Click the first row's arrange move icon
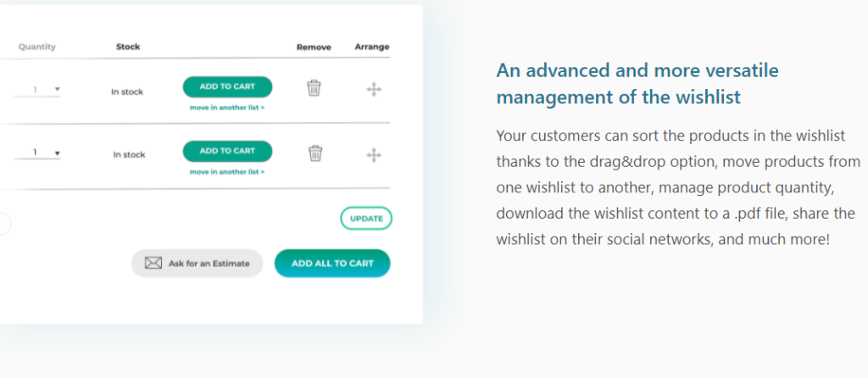Screen dimensions: 868x378 374,89
